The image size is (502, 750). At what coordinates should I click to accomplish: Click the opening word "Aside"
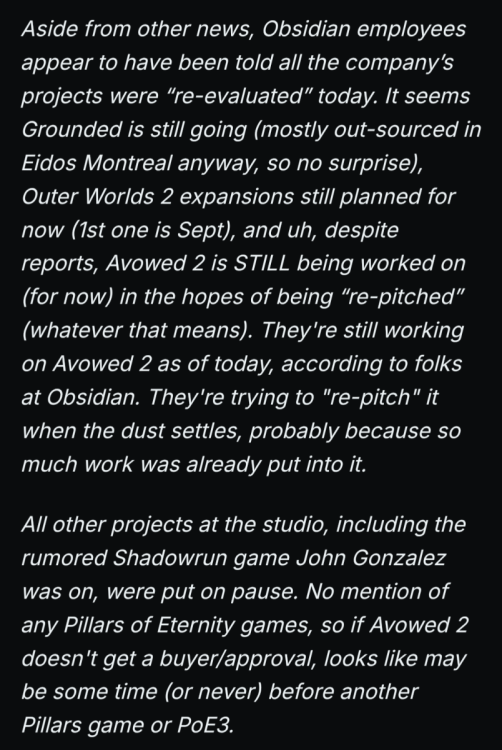coord(50,30)
